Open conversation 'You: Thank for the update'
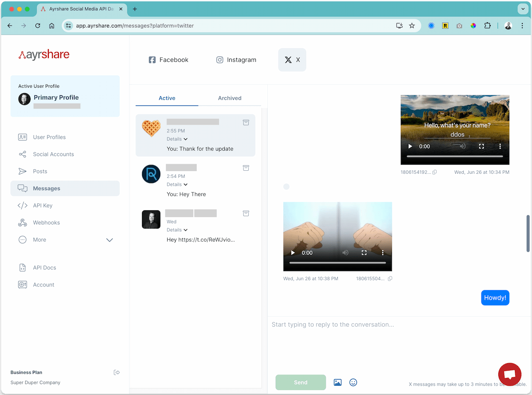Screen dimensions: 532x395 pos(196,135)
